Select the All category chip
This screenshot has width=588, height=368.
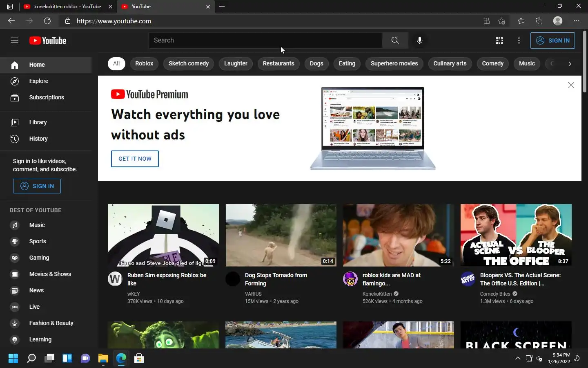pyautogui.click(x=116, y=63)
